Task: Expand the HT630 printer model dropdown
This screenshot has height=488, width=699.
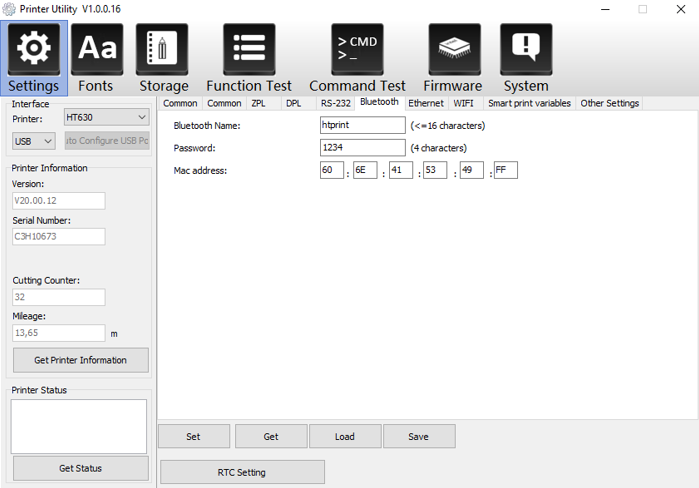Action: (105, 118)
